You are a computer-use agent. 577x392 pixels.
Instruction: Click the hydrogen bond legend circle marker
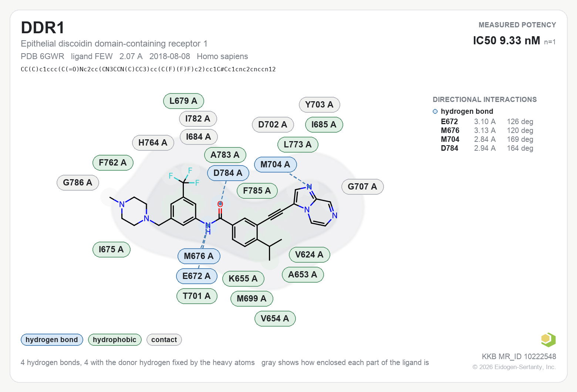(x=435, y=111)
